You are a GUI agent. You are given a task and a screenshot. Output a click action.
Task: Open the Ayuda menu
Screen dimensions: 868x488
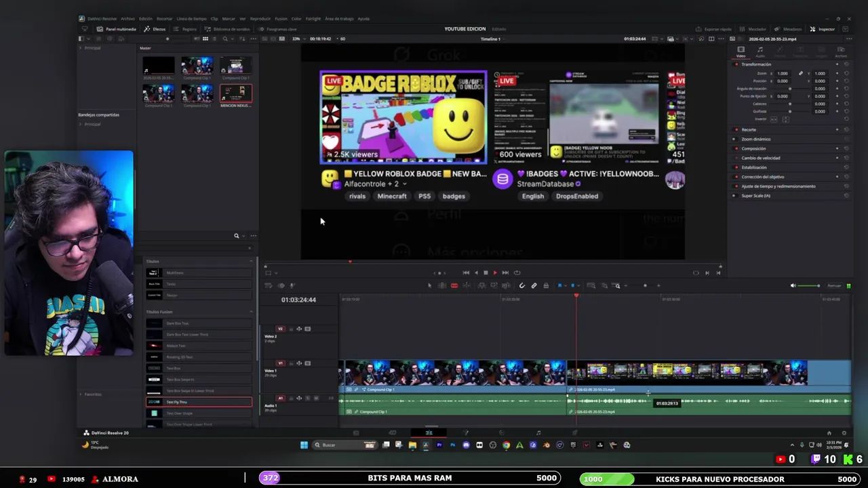coord(363,19)
